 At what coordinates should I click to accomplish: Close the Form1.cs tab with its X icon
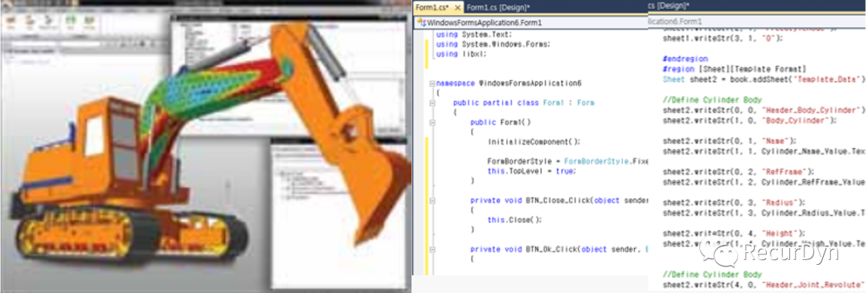click(x=458, y=8)
